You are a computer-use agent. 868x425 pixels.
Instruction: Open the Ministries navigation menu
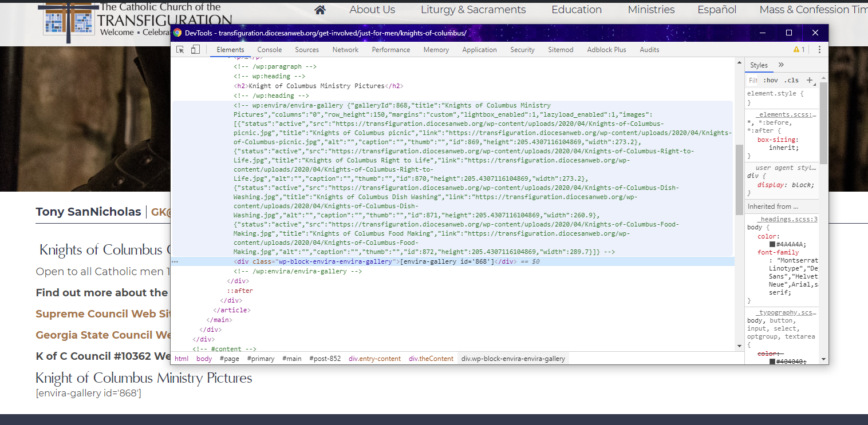tap(651, 10)
